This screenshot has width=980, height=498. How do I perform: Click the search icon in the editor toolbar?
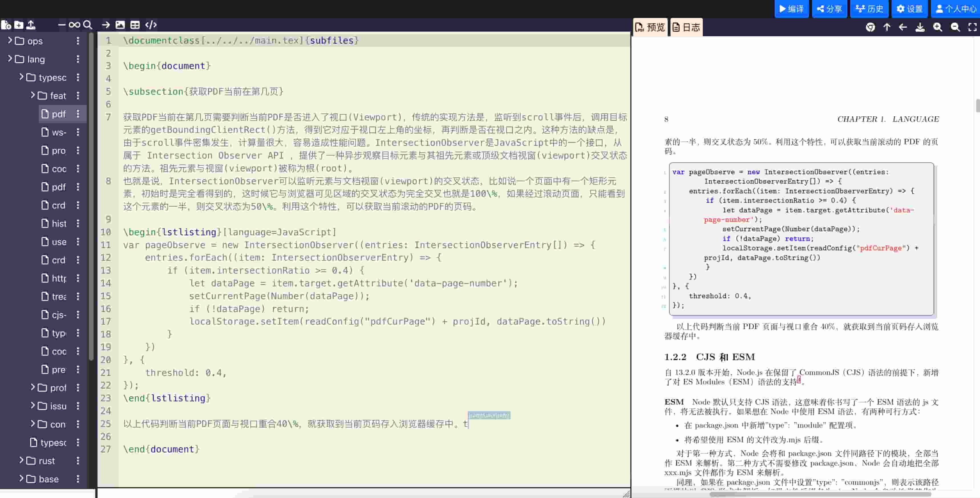[x=88, y=25]
